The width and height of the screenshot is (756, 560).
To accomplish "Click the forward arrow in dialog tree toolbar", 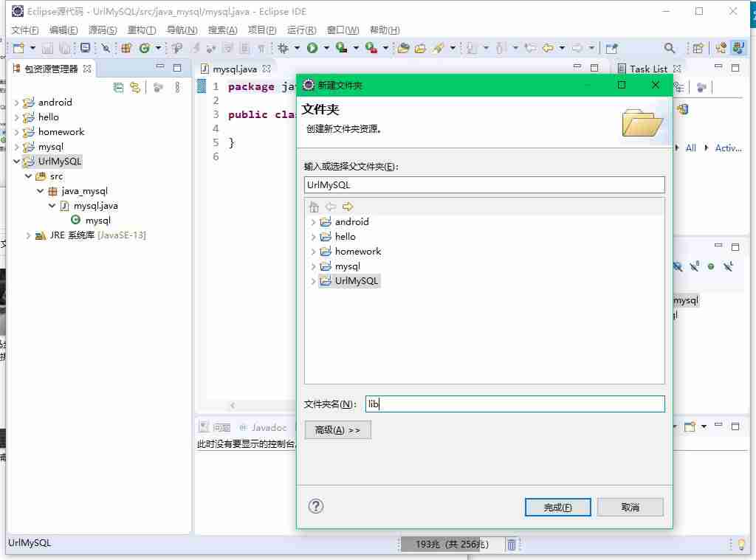I will click(x=348, y=207).
